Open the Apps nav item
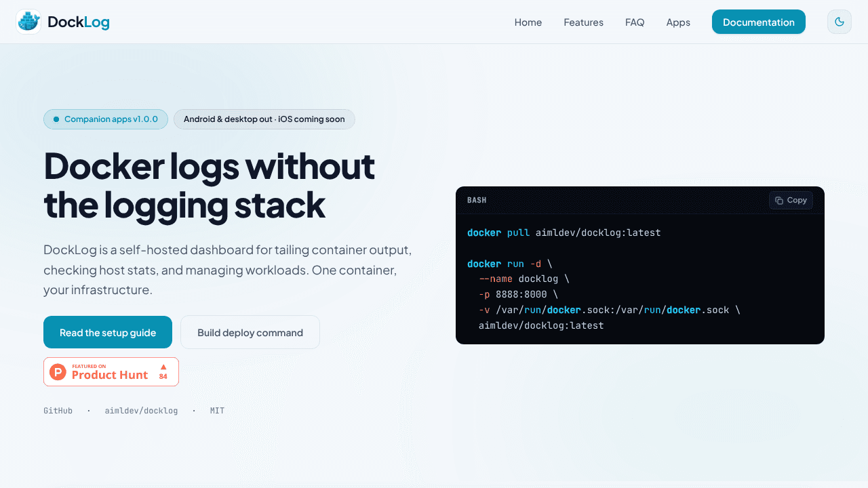868x488 pixels. pos(678,22)
